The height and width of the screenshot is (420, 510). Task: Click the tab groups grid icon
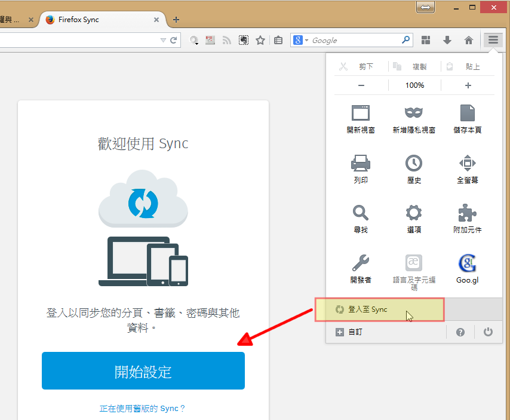click(x=426, y=40)
